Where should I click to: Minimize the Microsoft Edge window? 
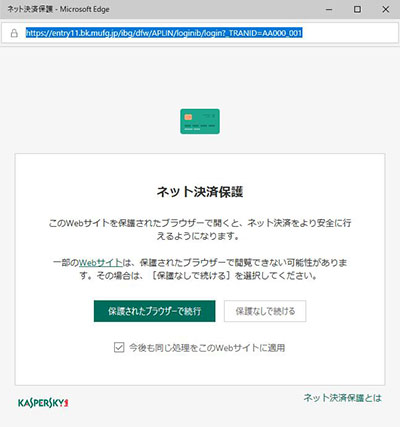pyautogui.click(x=329, y=9)
